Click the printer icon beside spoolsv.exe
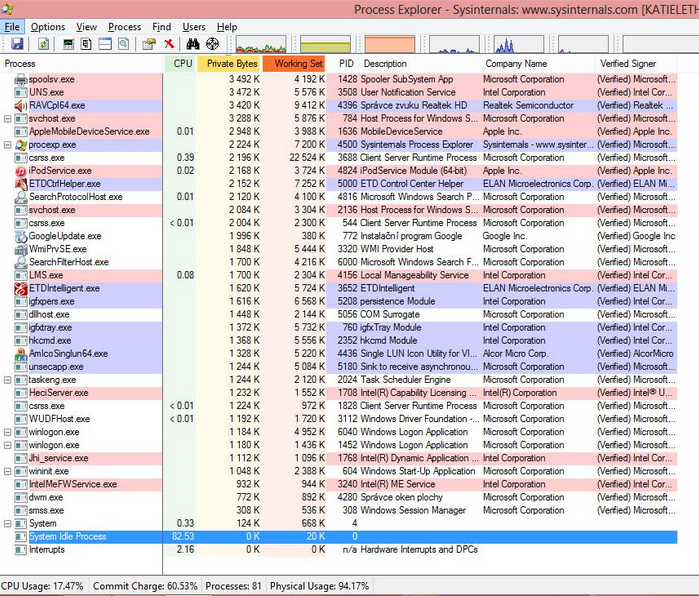The width and height of the screenshot is (699, 596). pyautogui.click(x=21, y=79)
